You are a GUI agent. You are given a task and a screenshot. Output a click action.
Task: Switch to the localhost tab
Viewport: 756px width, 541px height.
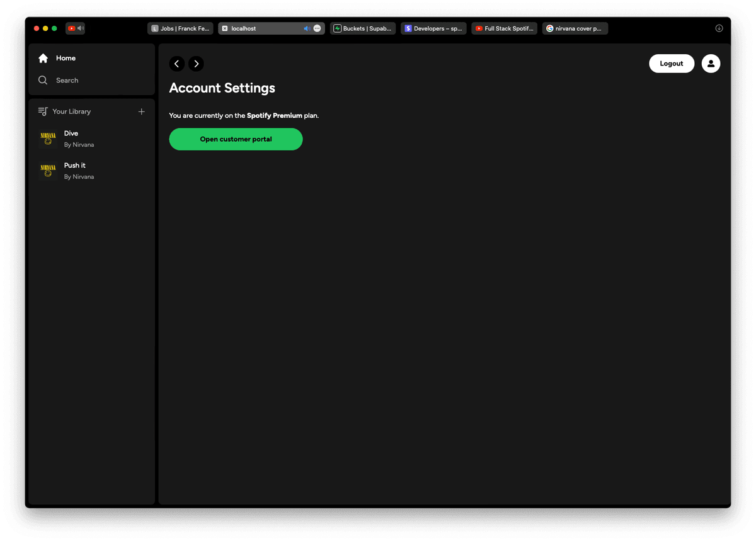[x=272, y=28]
